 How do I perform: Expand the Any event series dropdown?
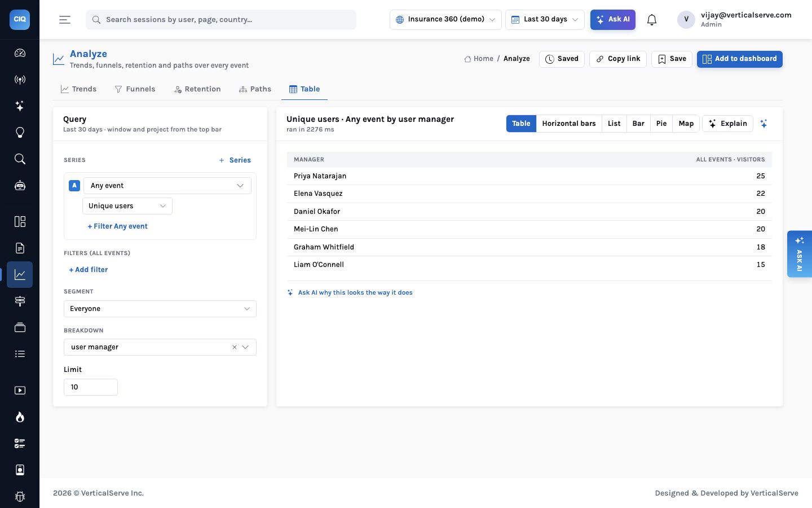click(x=167, y=186)
